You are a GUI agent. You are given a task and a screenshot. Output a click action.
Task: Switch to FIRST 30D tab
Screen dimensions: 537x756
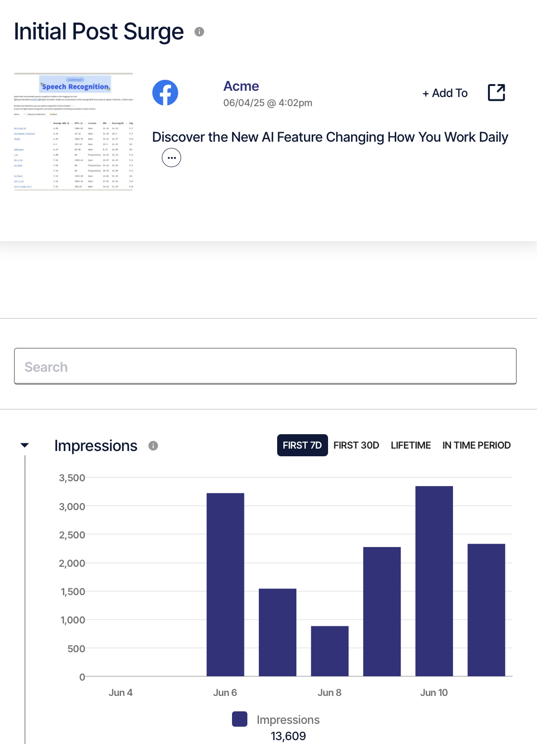[x=356, y=445]
